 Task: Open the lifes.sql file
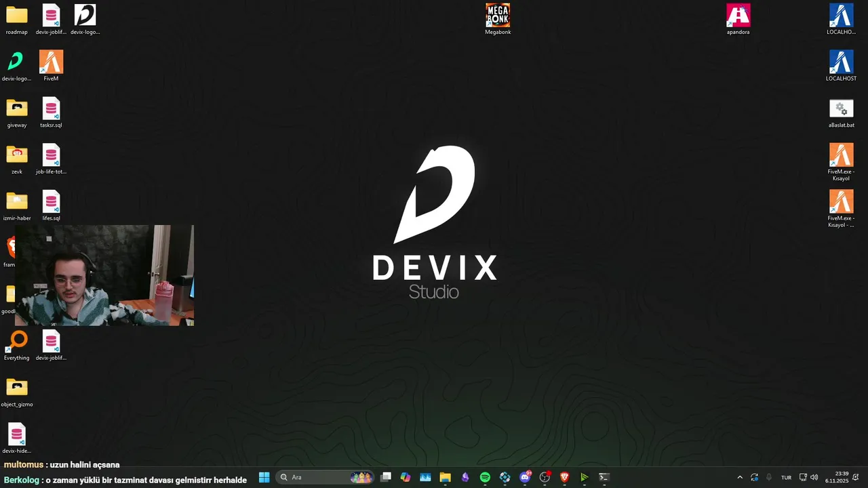tap(51, 207)
